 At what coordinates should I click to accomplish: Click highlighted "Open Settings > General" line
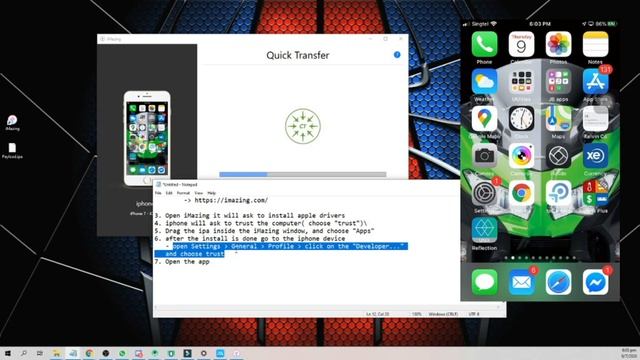tap(290, 246)
